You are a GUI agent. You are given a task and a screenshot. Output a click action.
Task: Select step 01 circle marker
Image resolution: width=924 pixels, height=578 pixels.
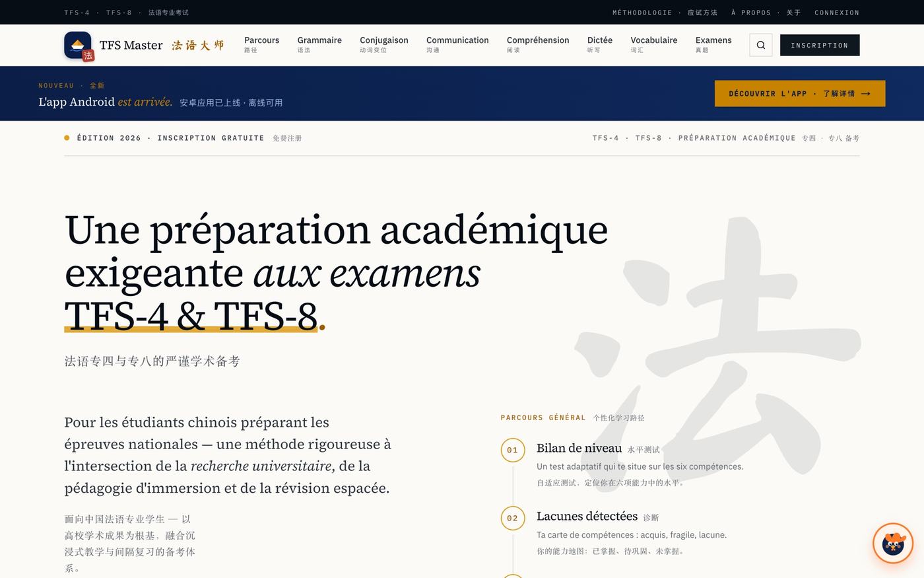click(513, 450)
